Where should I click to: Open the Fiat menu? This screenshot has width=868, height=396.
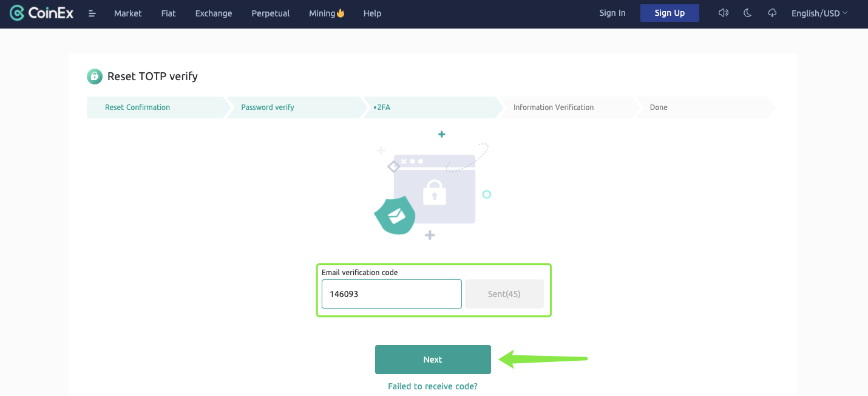tap(168, 13)
